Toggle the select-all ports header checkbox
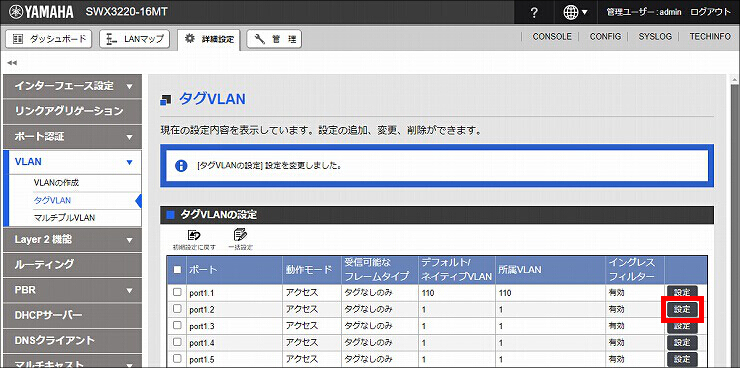 tap(177, 270)
